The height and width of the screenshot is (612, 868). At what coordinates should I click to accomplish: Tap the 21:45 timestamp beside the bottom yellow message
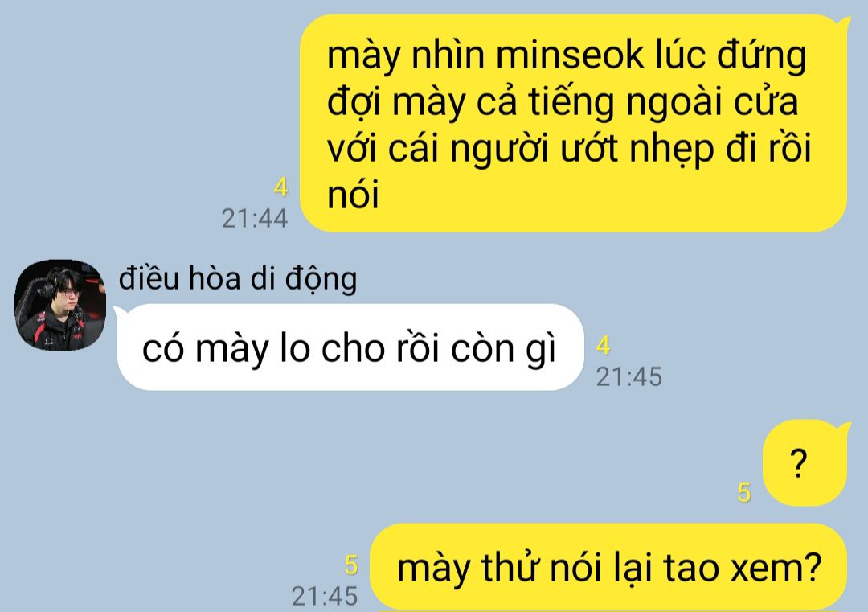(325, 597)
